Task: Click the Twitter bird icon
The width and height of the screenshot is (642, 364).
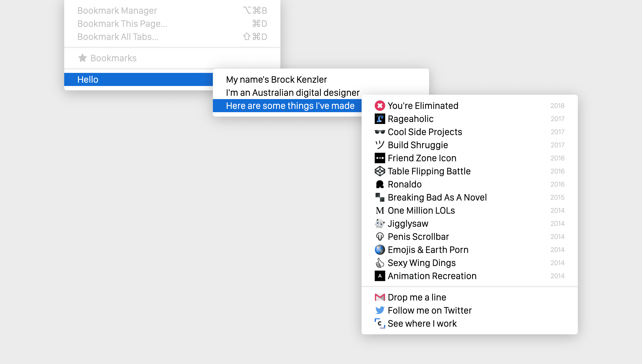Action: [380, 310]
